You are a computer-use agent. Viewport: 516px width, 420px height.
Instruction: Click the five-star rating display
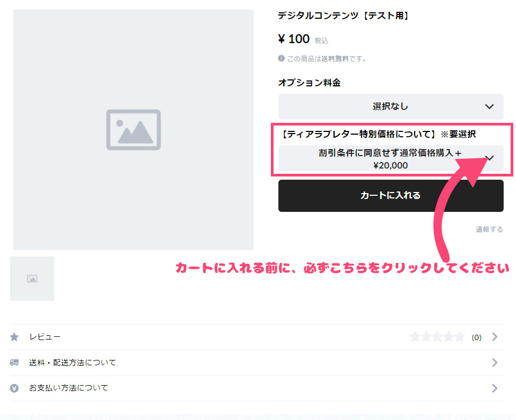pyautogui.click(x=437, y=337)
